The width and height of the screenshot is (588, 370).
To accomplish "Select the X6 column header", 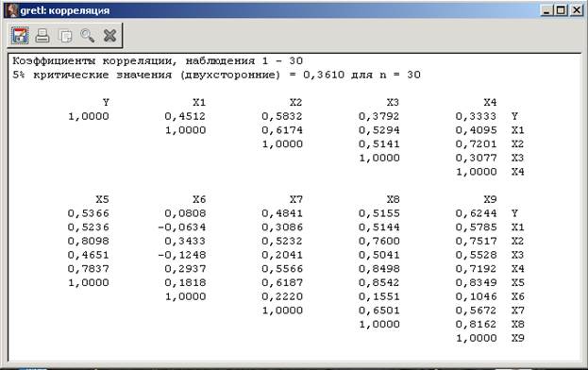I will [199, 199].
